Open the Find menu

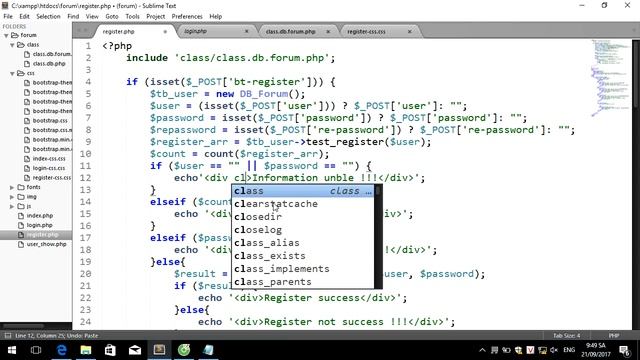point(73,16)
